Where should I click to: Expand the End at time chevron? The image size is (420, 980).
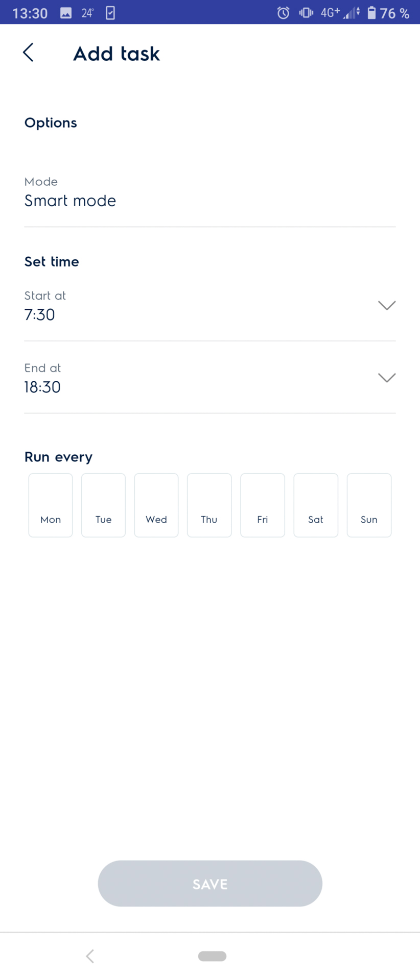tap(387, 378)
